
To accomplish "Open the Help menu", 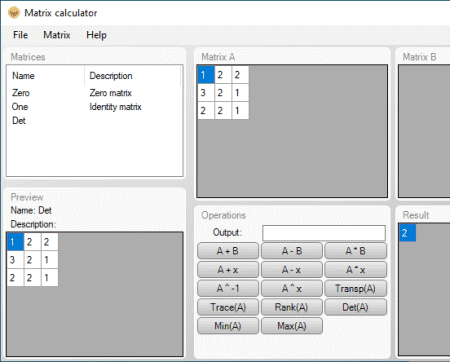I will [96, 35].
